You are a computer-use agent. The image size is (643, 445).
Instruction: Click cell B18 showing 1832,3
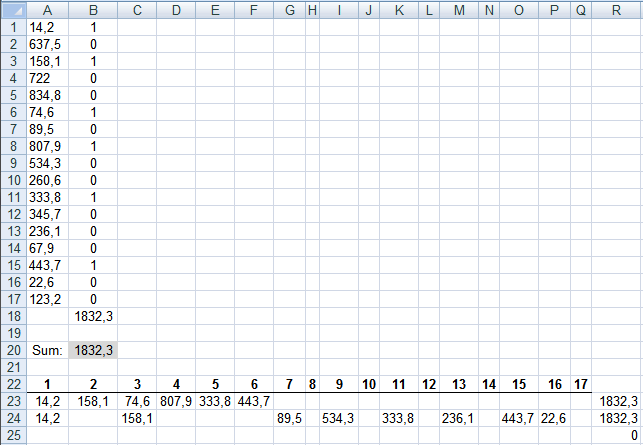[x=93, y=316]
